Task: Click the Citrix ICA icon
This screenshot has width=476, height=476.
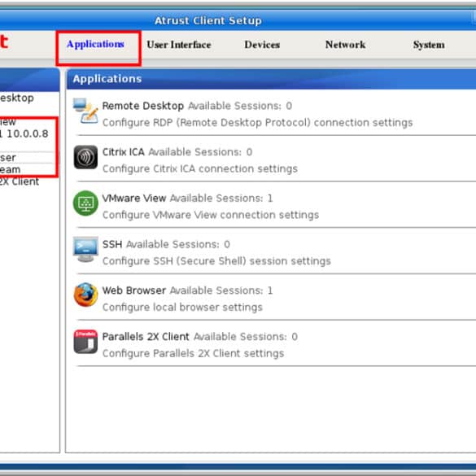Action: point(85,157)
